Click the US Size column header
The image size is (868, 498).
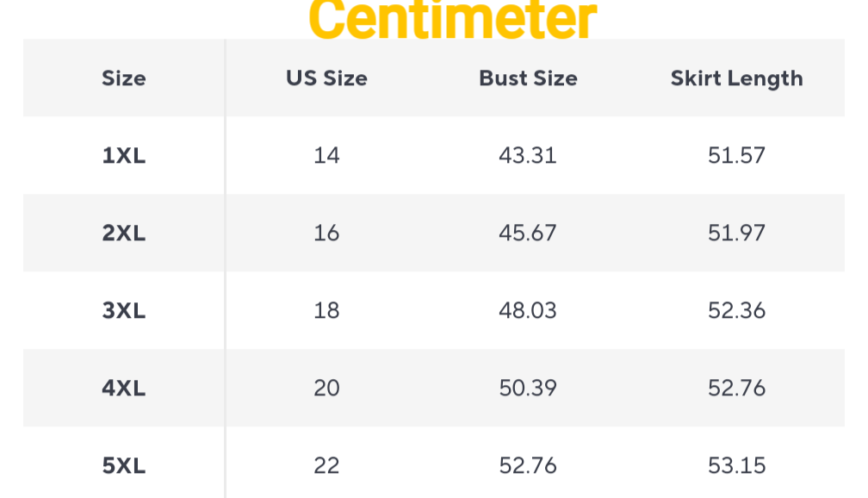tap(326, 78)
